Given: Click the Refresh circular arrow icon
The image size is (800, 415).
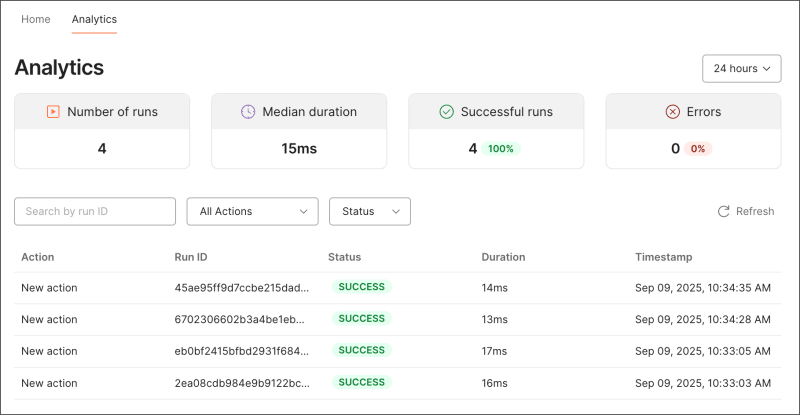Looking at the screenshot, I should 723,212.
